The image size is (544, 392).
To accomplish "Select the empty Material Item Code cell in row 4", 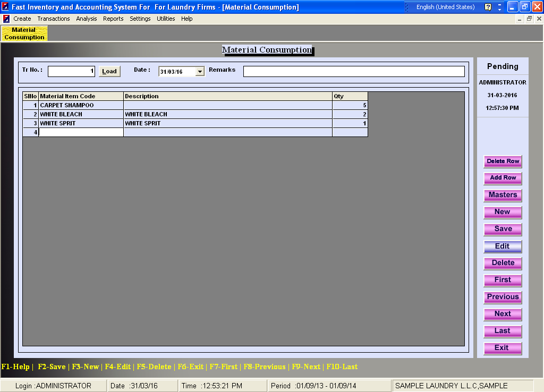I will coord(81,132).
